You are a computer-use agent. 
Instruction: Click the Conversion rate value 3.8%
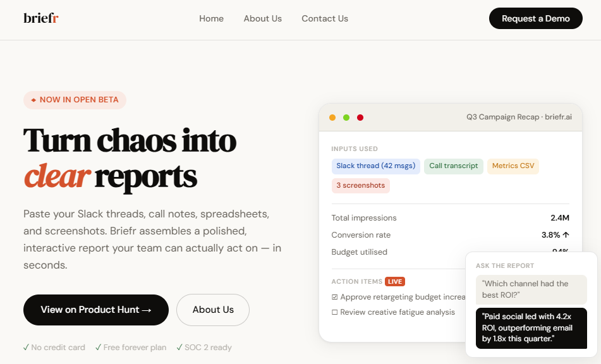[550, 235]
